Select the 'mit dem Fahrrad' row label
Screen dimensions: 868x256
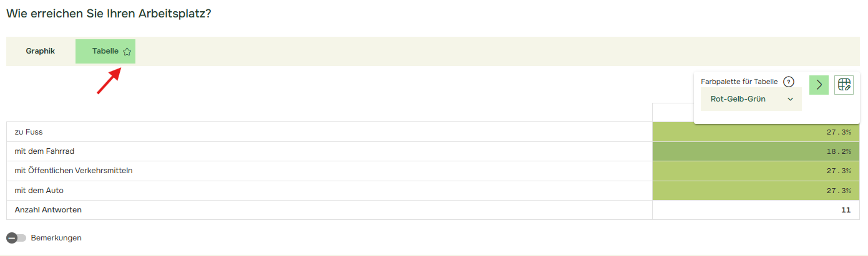click(x=45, y=151)
